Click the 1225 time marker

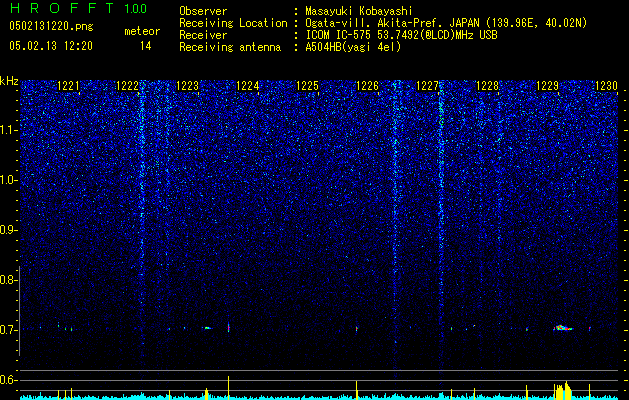307,86
